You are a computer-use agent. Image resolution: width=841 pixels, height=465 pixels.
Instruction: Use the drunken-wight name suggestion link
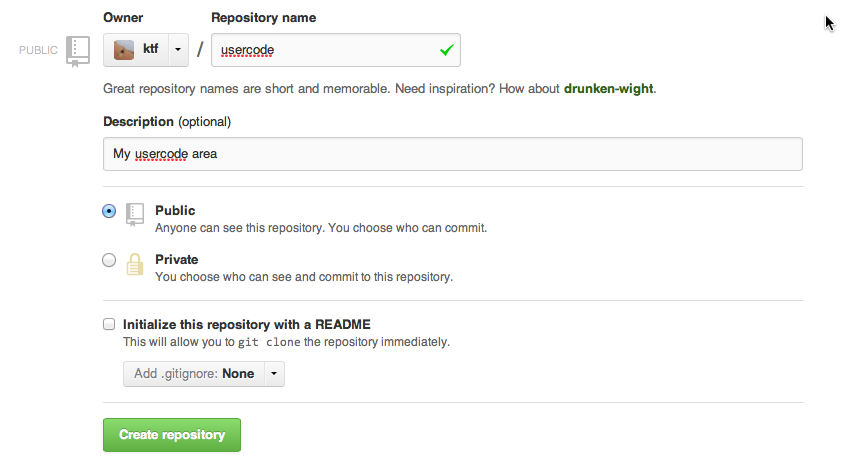608,88
